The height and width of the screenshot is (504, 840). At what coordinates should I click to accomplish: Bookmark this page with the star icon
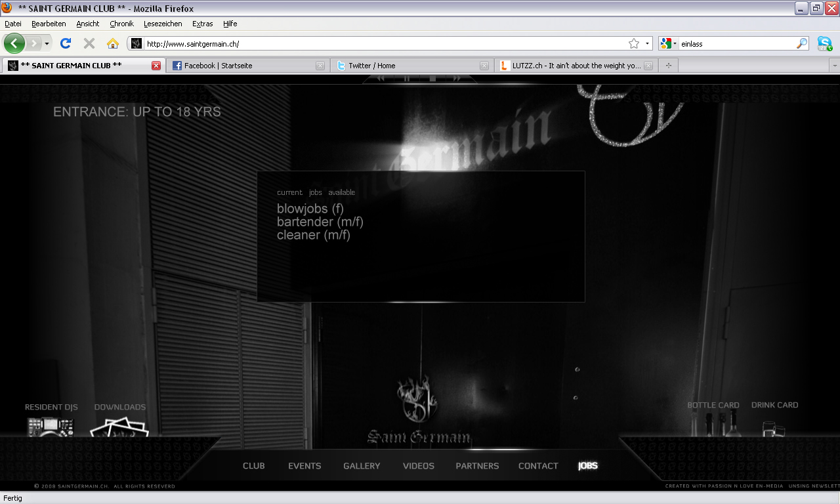coord(633,44)
